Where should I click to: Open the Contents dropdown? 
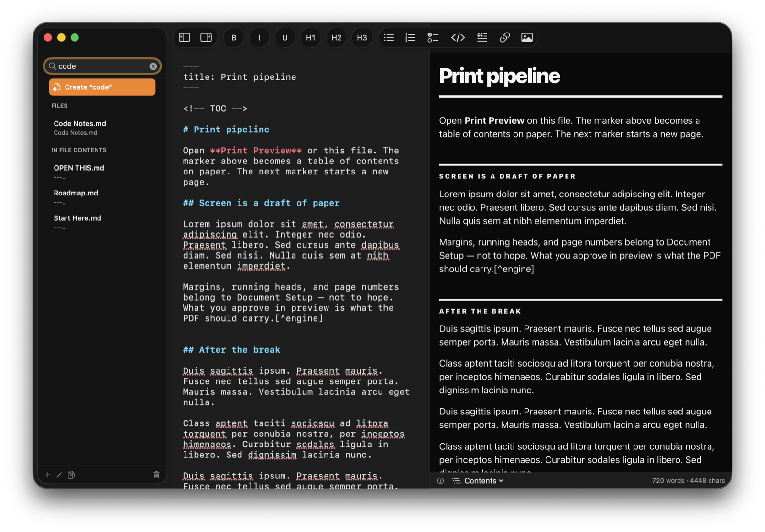coord(478,481)
